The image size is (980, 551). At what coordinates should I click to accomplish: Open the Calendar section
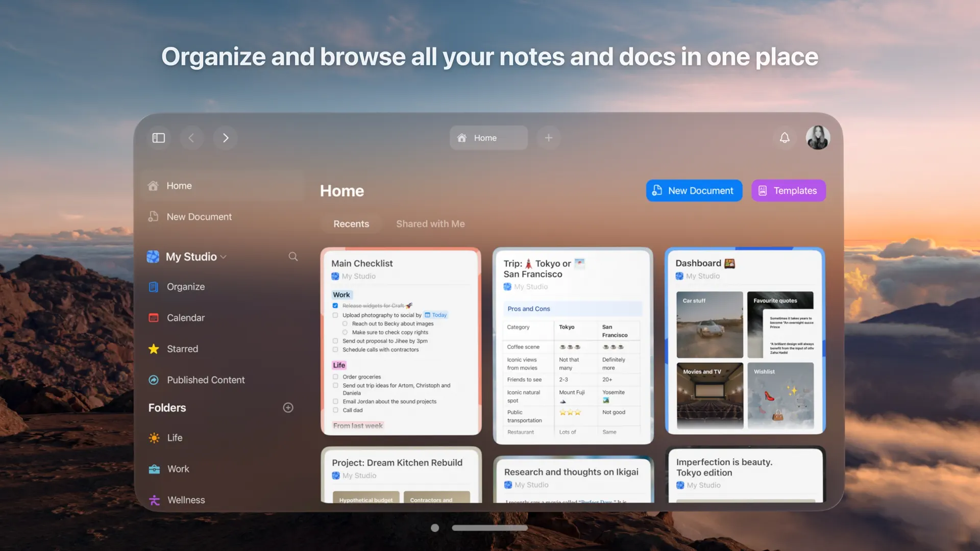coord(185,317)
